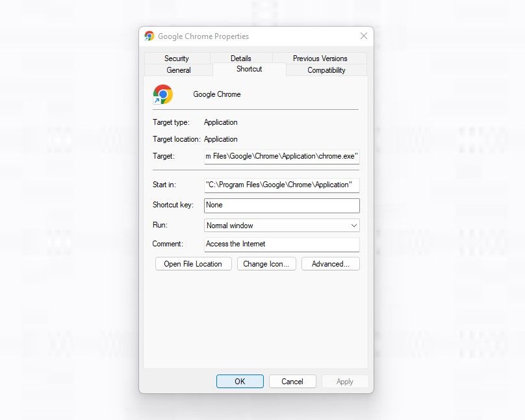
Task: View the Details tab
Action: tap(240, 58)
